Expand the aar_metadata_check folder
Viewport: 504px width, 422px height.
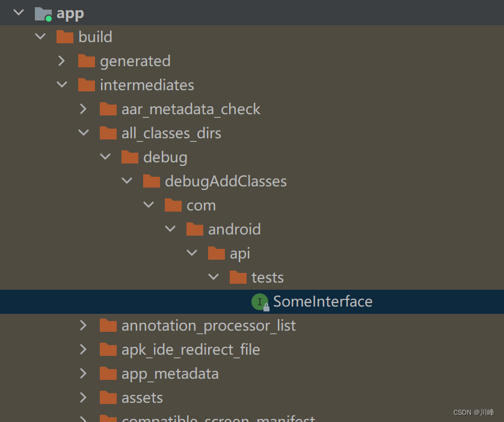tap(84, 109)
